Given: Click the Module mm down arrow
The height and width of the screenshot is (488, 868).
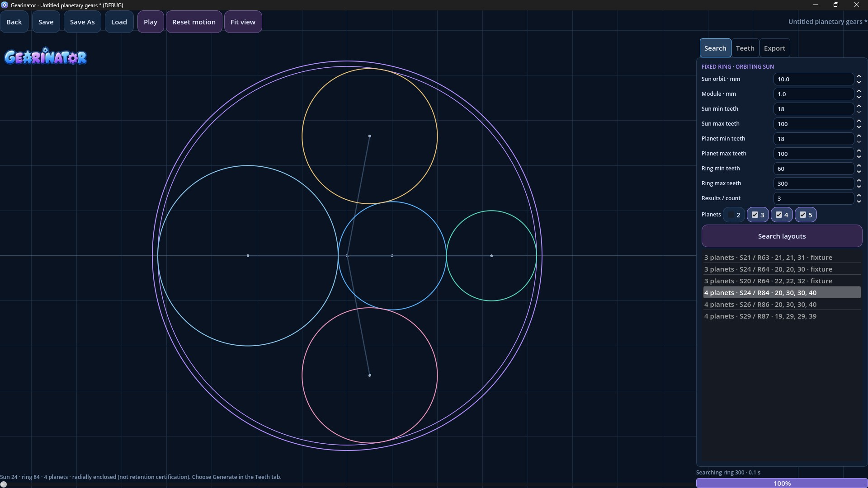Looking at the screenshot, I should click(x=859, y=97).
